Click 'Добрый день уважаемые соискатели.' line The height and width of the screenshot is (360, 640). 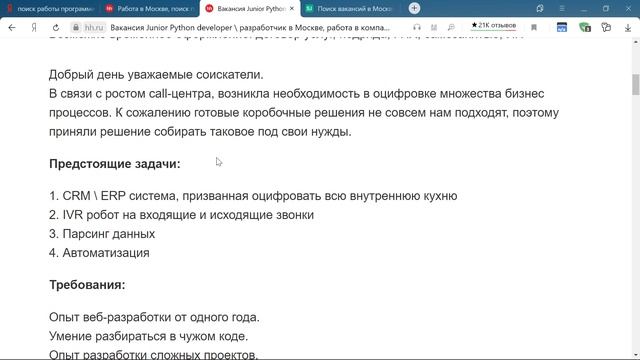[x=156, y=75]
